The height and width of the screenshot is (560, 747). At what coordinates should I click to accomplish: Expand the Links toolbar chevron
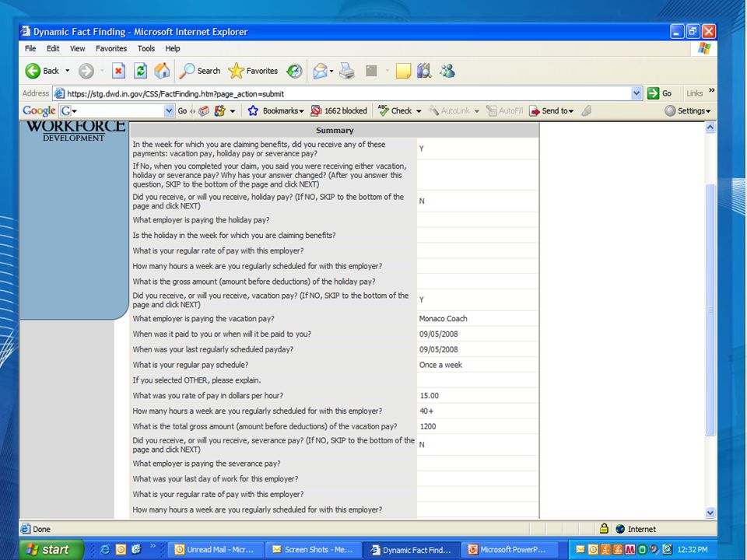click(x=712, y=90)
